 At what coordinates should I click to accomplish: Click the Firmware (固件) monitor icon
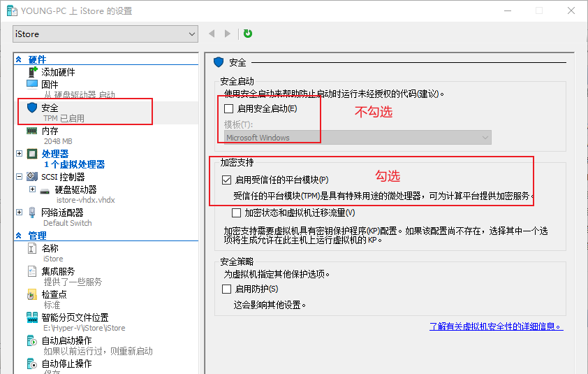[x=32, y=84]
